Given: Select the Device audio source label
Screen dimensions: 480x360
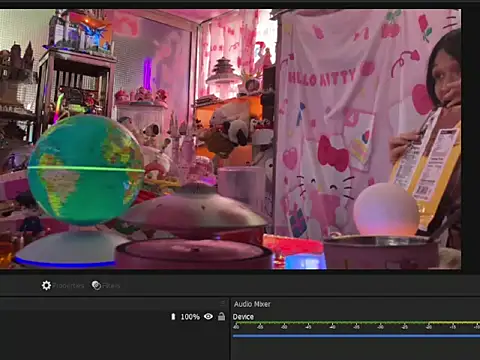Looking at the screenshot, I should pos(243,317).
